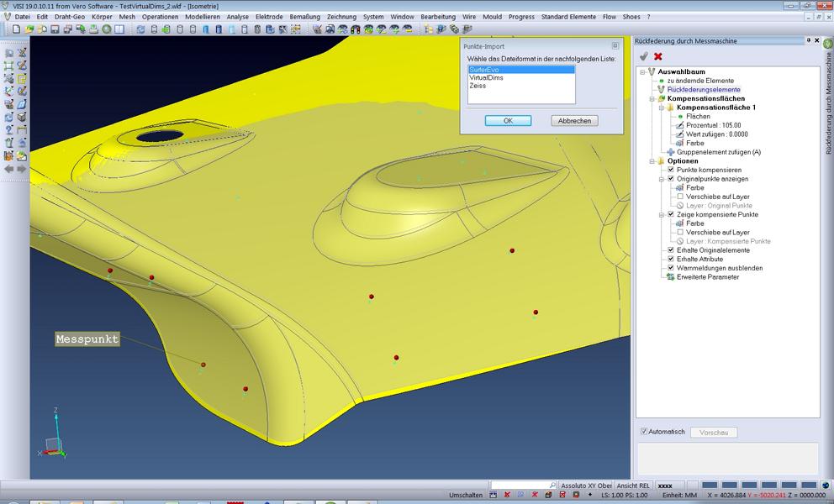Open Farbe under Zeige kompensierte Punkte
Image resolution: width=834 pixels, height=504 pixels.
click(x=694, y=223)
